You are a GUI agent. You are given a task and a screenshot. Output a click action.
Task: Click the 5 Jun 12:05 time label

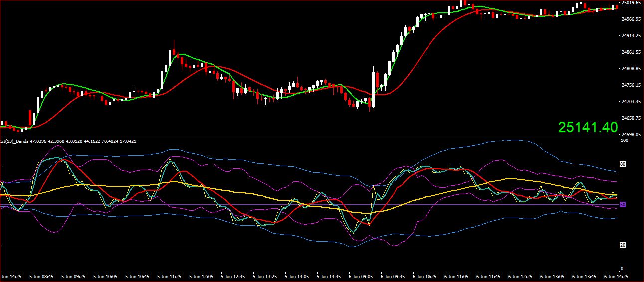pyautogui.click(x=202, y=276)
